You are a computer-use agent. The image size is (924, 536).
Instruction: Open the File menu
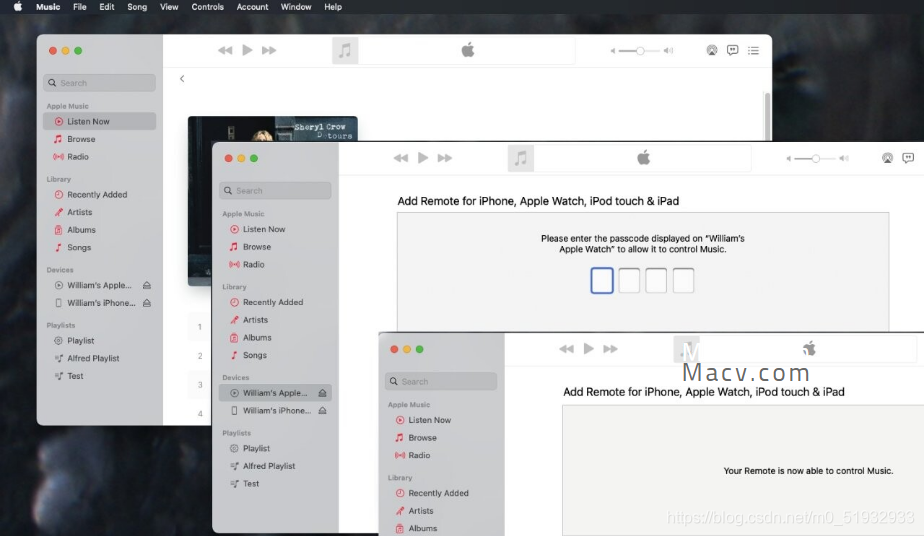(80, 7)
